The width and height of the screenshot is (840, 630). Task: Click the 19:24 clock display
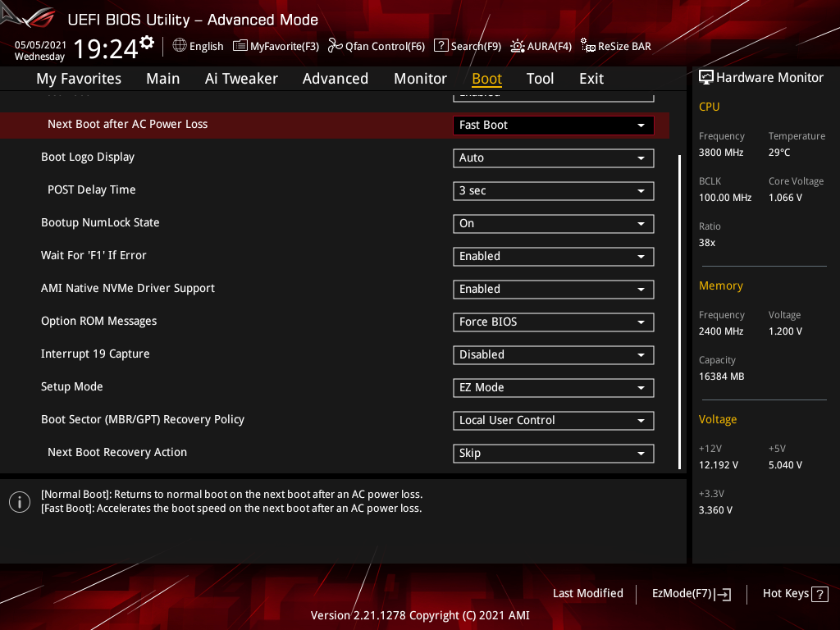point(106,48)
